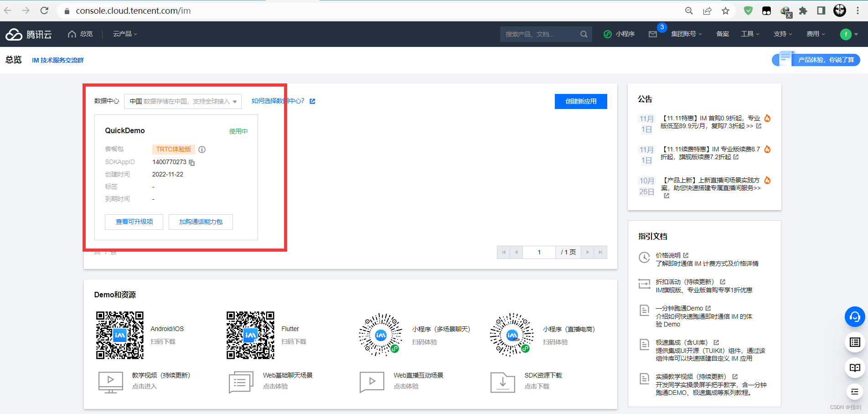Open the 备案 menu item
Viewport: 868px width, 414px height.
(x=723, y=34)
